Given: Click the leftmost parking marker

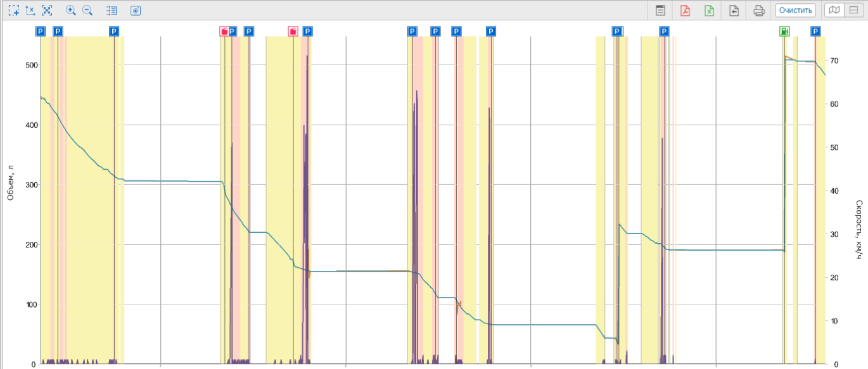Looking at the screenshot, I should point(41,31).
